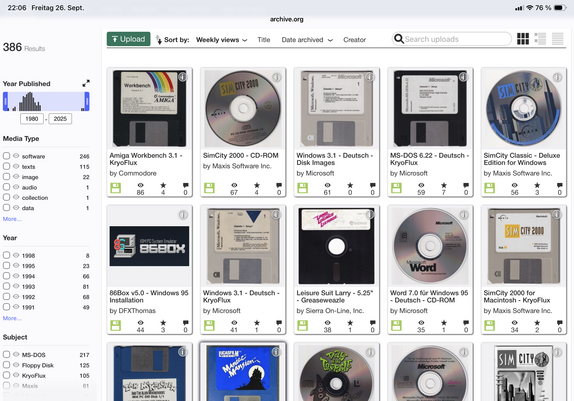Click the collection media type label

point(35,198)
